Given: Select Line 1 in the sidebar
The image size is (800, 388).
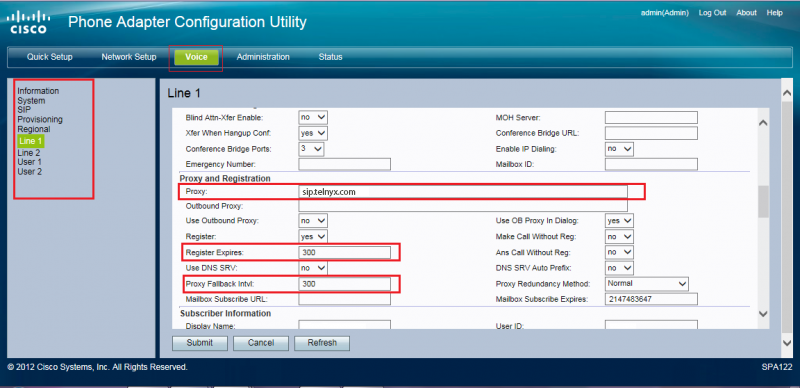Looking at the screenshot, I should [x=31, y=141].
